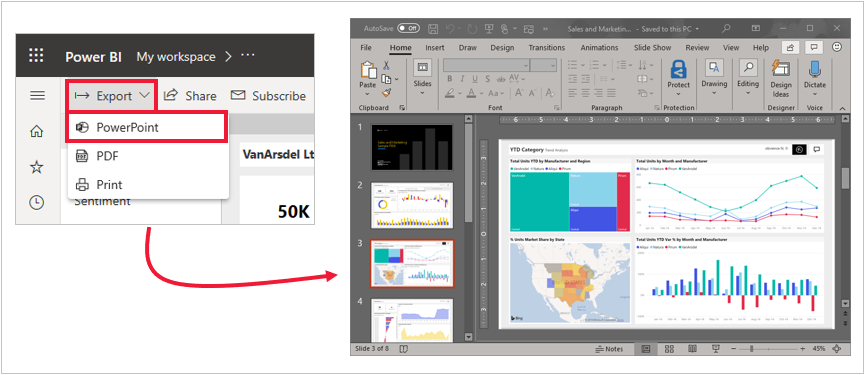The height and width of the screenshot is (375, 864).
Task: Switch to the Transitions ribbon tab
Action: [547, 48]
